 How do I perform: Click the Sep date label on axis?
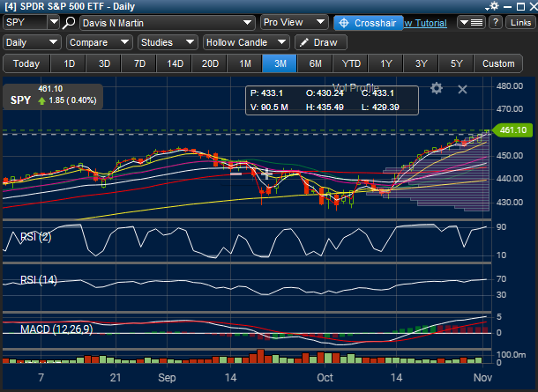(x=167, y=378)
